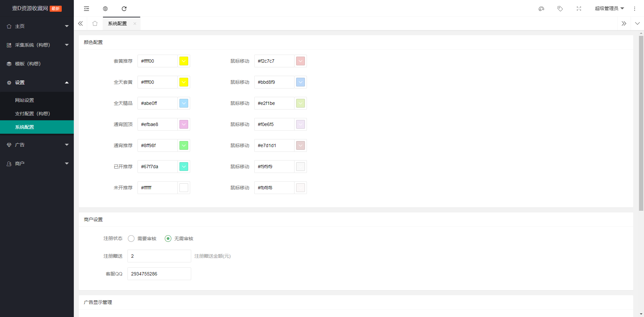Open 支付配置 (构想) in the sidebar
The image size is (644, 317).
tap(32, 114)
